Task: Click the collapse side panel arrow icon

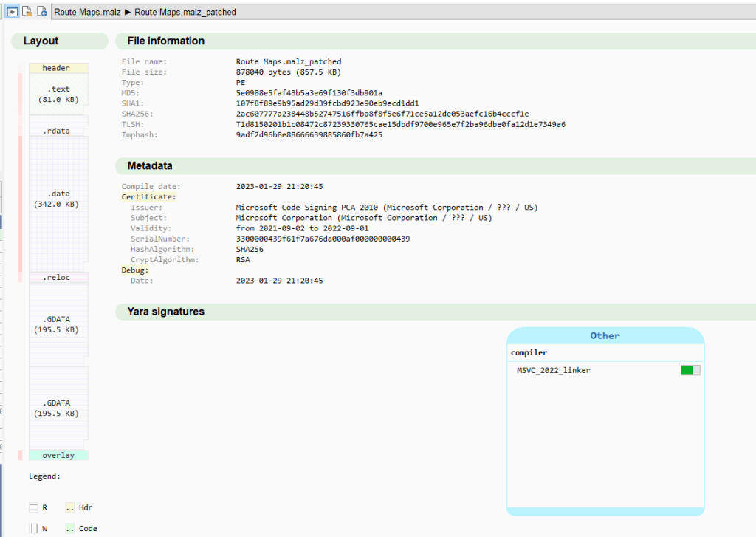Action: [x=13, y=12]
